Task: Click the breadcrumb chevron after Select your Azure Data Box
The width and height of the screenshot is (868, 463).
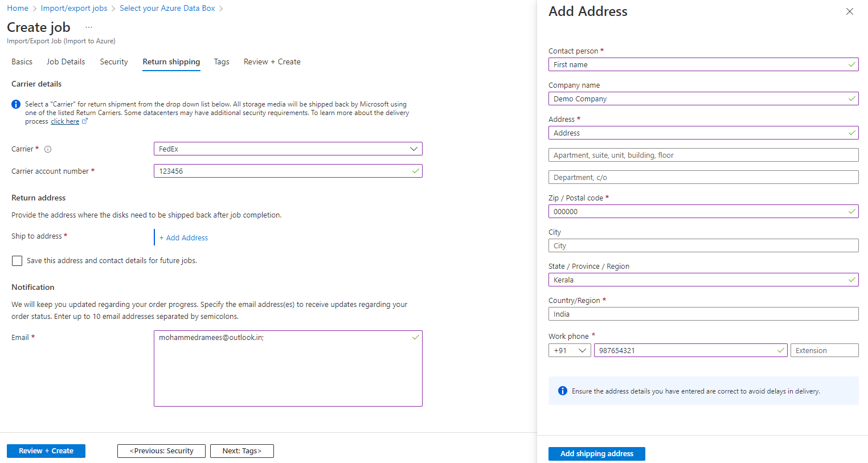Action: [221, 9]
